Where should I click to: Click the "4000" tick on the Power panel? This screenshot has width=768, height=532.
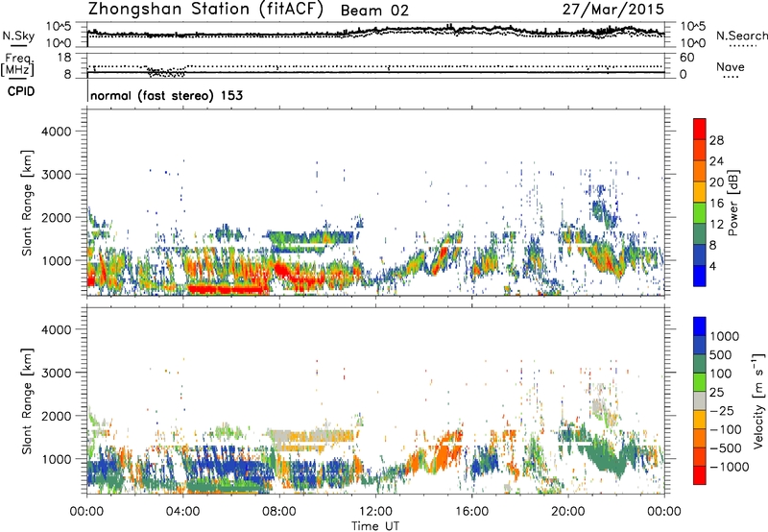(x=56, y=132)
